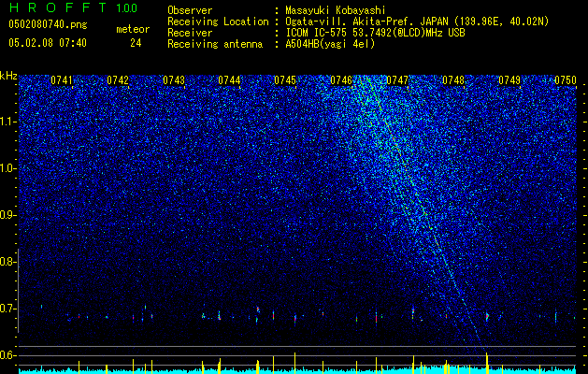Screen dimensions: 588x374
Task: Click the 0.6 kHz axis label
Action: (x=7, y=355)
